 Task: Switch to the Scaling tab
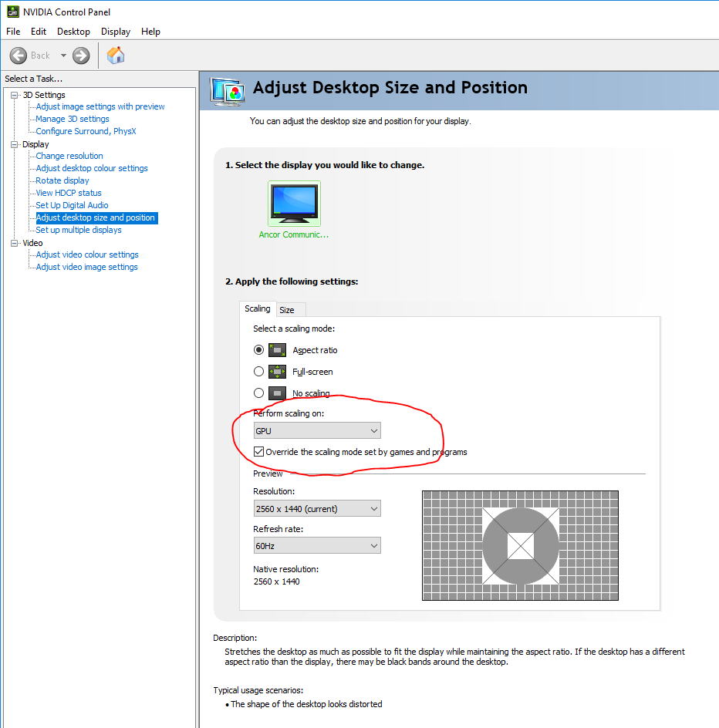(x=258, y=308)
